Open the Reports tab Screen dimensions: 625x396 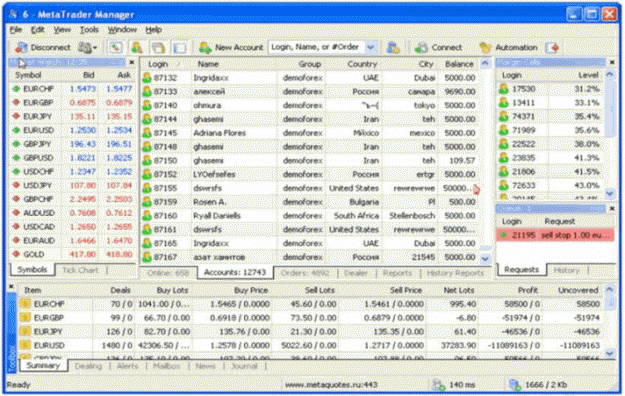click(x=397, y=273)
